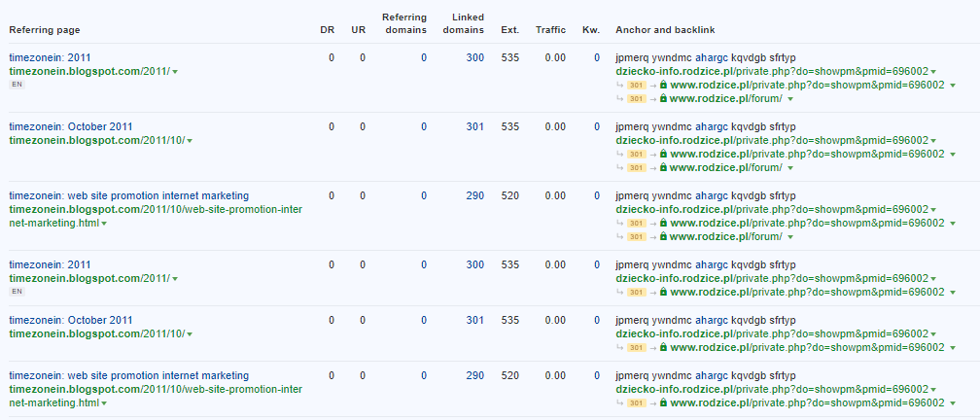This screenshot has height=420, width=980.
Task: Expand caret next to first row's timezonein.blogspot.com/2011/ URL
Action: 175,72
